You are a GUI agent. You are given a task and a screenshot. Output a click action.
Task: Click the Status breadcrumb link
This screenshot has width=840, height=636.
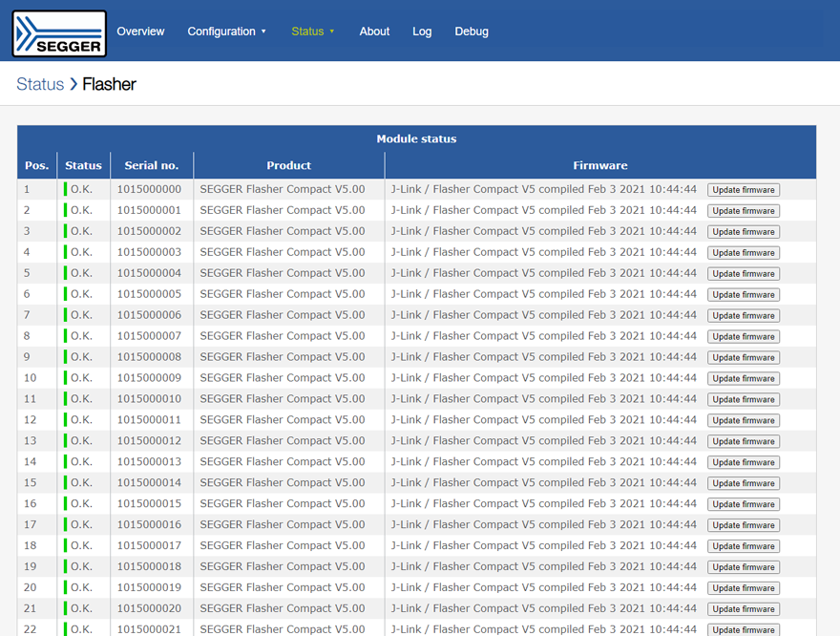pos(40,84)
